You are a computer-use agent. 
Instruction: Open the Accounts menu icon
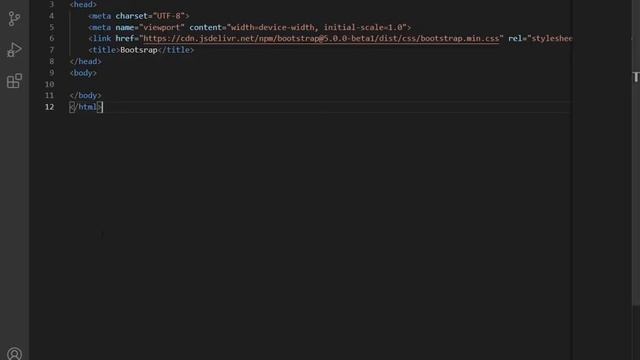coord(14,353)
